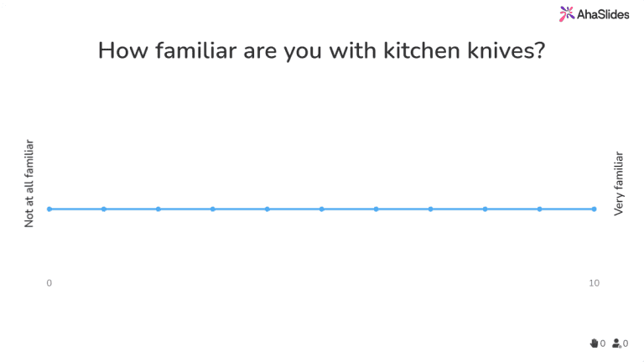
Task: Select the first scale point at 0
Action: click(49, 209)
